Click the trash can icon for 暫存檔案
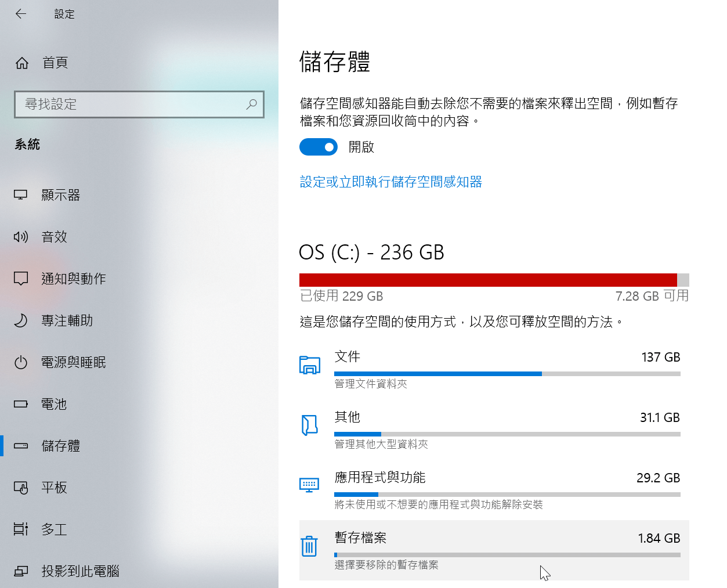727x588 pixels. pyautogui.click(x=309, y=546)
